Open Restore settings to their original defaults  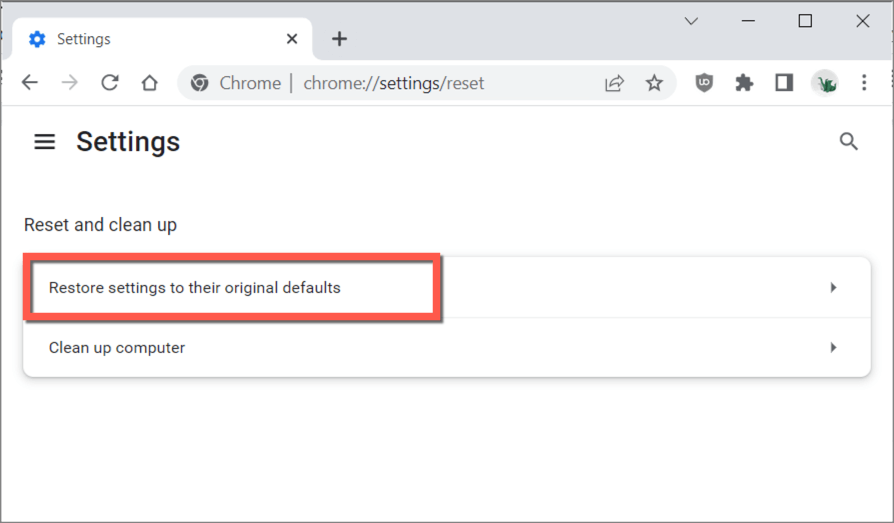click(x=447, y=287)
